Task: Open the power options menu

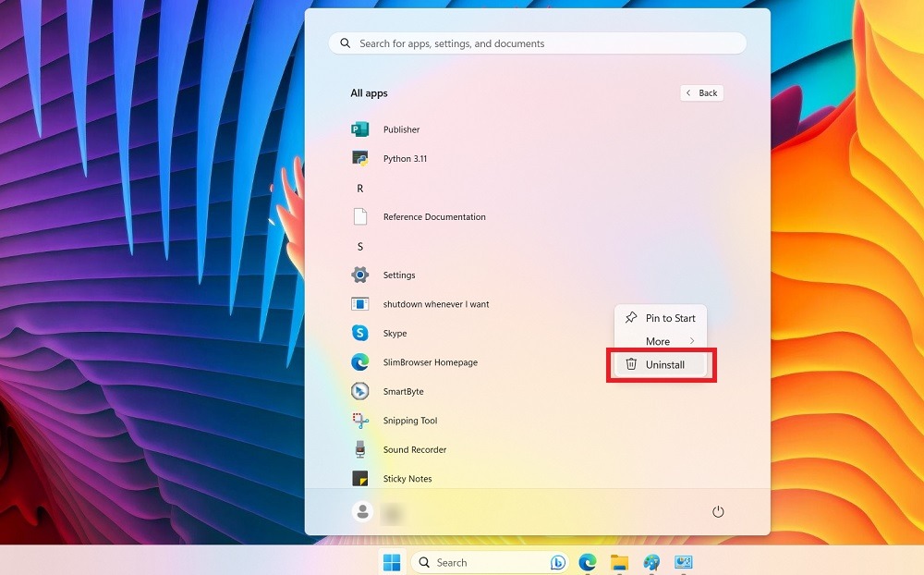Action: pos(719,511)
